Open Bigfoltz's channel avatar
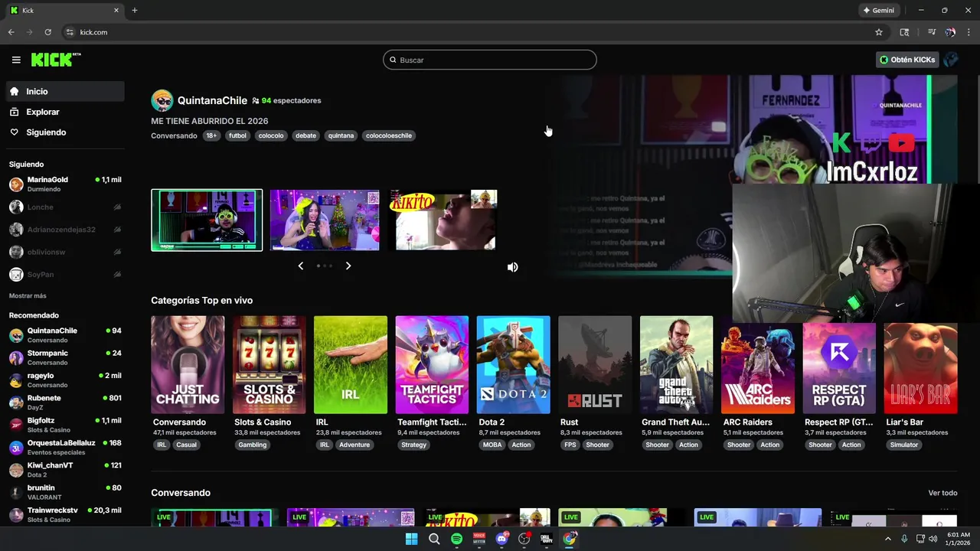Image resolution: width=980 pixels, height=551 pixels. pyautogui.click(x=16, y=425)
